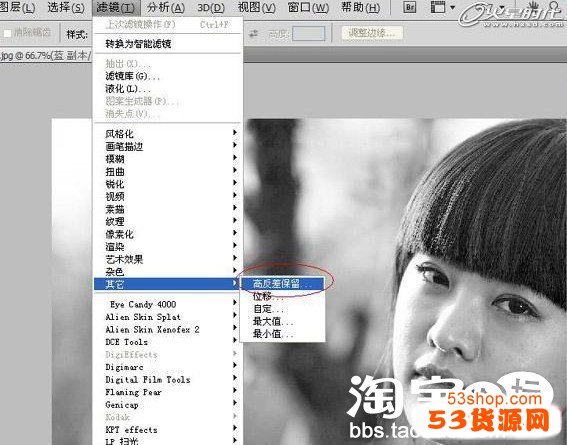Open the 分析(A) menu
Screen dimensions: 567x445
(166, 7)
